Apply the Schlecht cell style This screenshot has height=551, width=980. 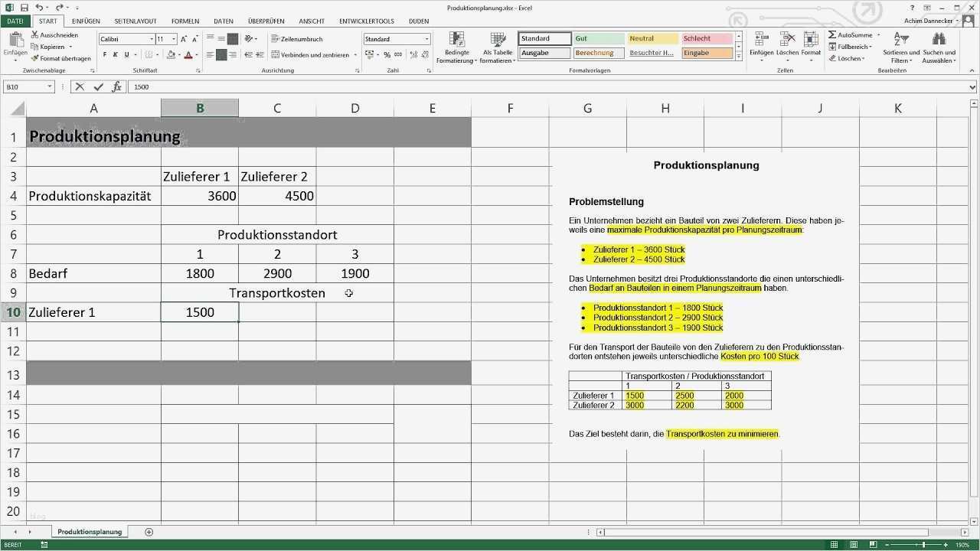click(x=705, y=37)
